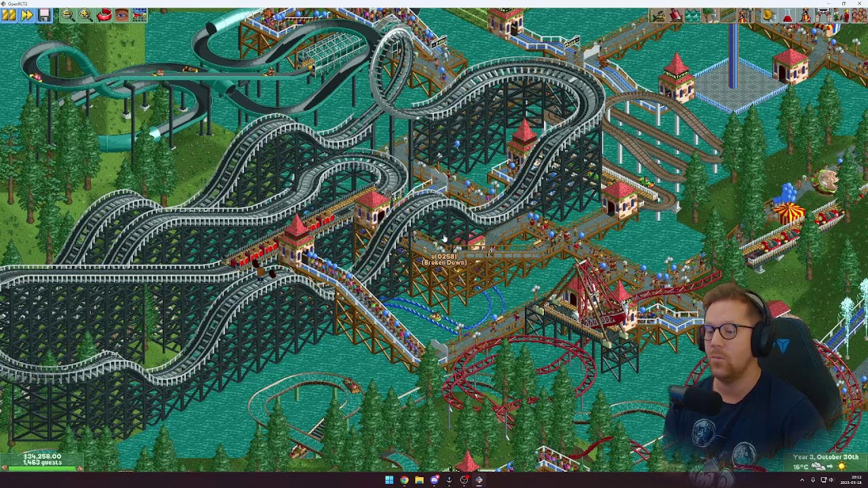Open research with the red flask icon
The width and height of the screenshot is (868, 488).
pyautogui.click(x=787, y=15)
